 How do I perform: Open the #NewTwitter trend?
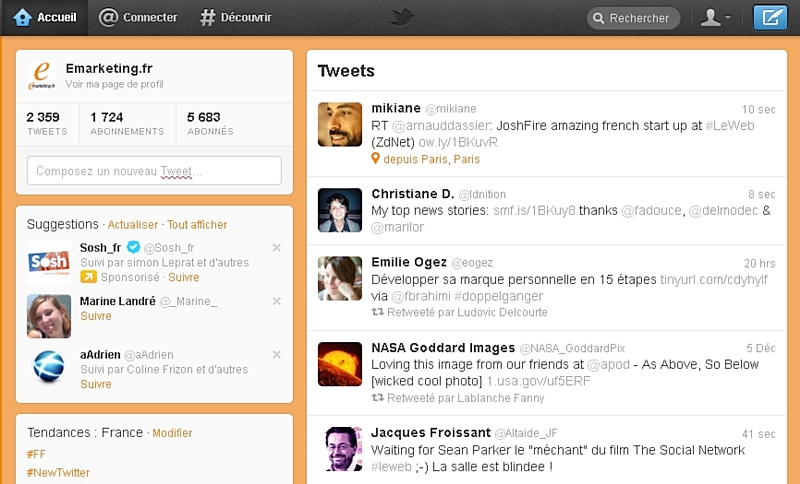pyautogui.click(x=58, y=473)
